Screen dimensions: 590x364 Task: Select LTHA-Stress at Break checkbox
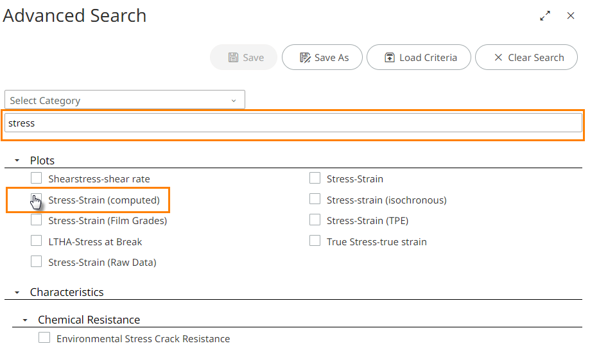(37, 241)
